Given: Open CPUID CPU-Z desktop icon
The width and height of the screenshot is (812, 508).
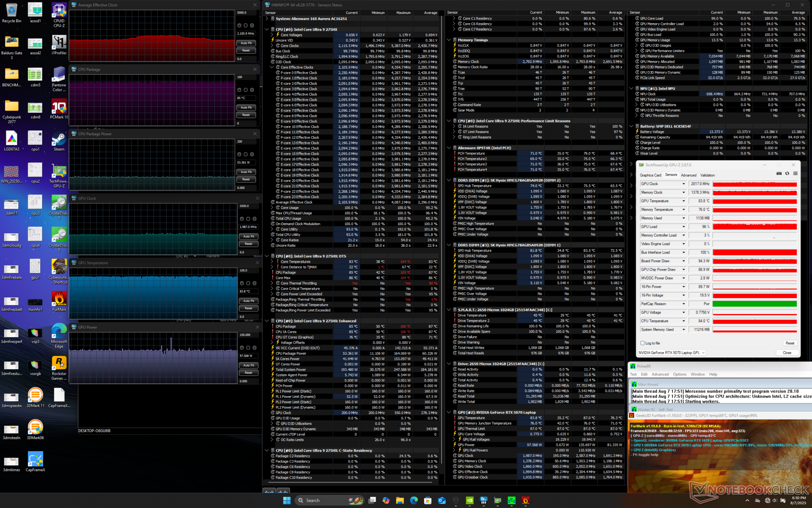Looking at the screenshot, I should pyautogui.click(x=59, y=15).
